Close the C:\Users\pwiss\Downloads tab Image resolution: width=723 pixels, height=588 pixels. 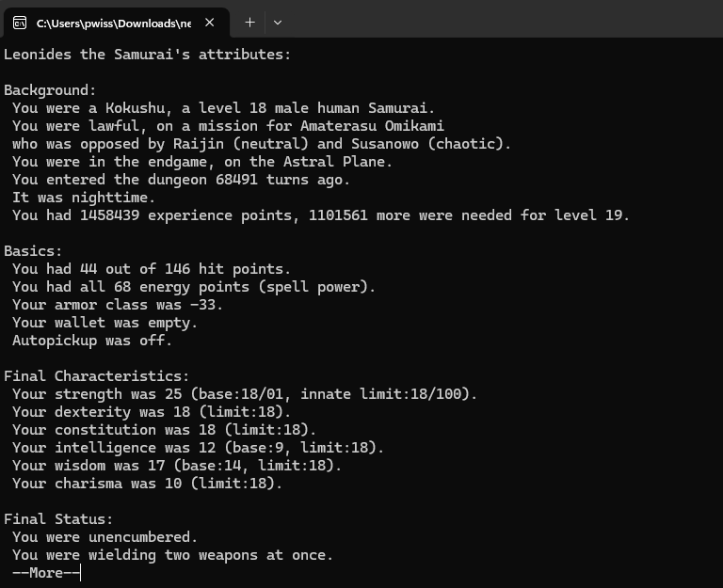pyautogui.click(x=209, y=23)
